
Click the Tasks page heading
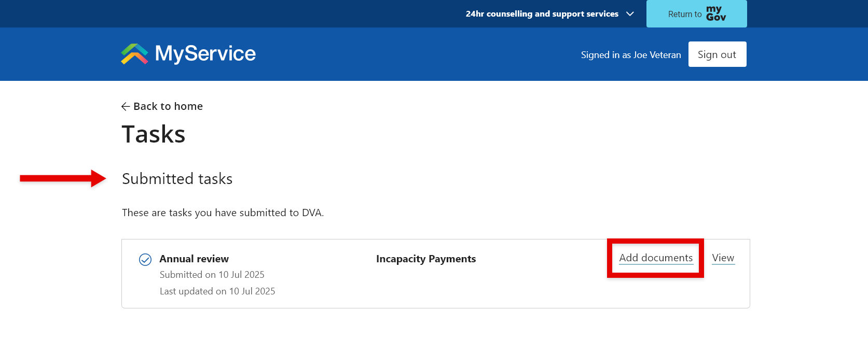153,134
